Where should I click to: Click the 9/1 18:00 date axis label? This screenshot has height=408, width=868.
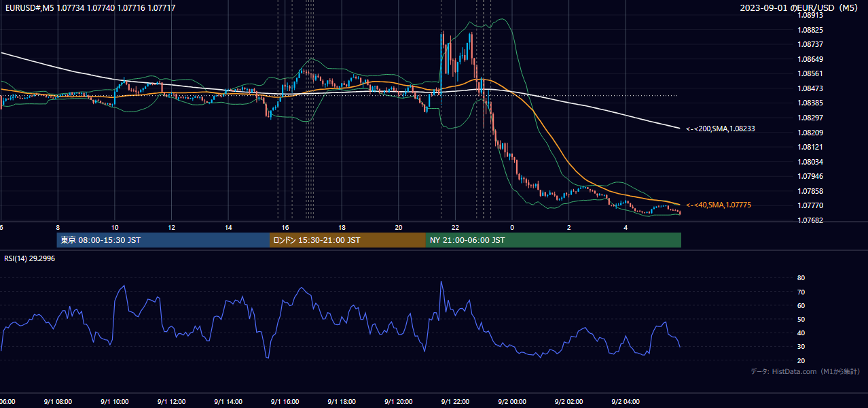[x=342, y=402]
